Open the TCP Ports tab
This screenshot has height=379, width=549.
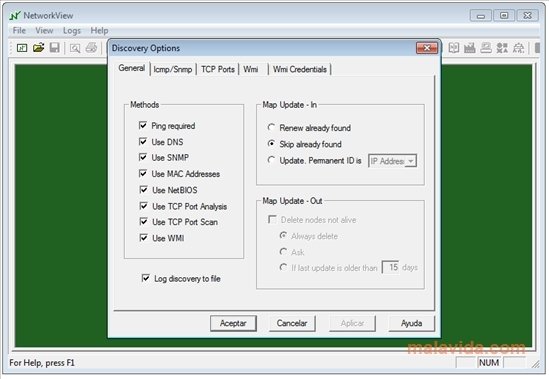tap(218, 69)
